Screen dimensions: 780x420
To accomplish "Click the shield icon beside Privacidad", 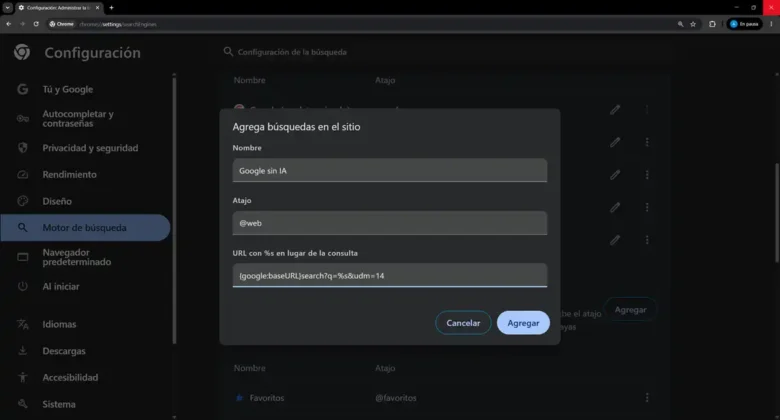I will point(22,148).
